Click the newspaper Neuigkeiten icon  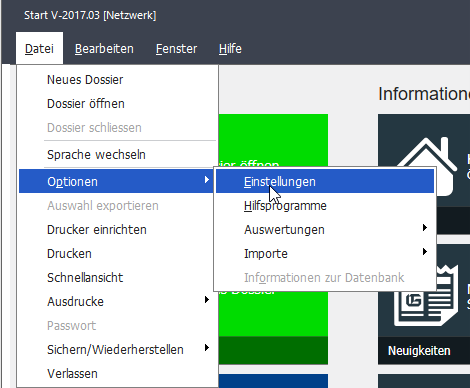[426, 309]
